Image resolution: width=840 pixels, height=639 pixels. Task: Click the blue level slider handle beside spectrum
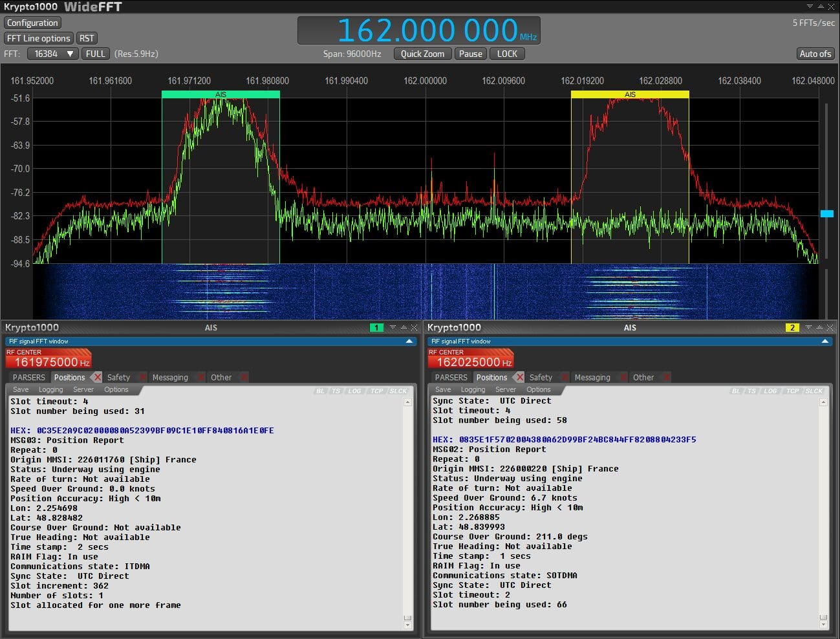point(826,213)
